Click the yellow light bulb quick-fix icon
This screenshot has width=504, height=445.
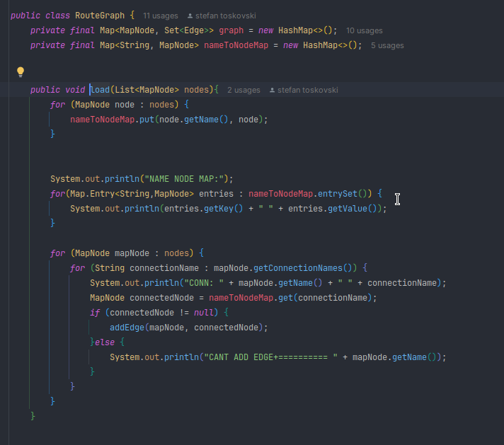coord(21,71)
